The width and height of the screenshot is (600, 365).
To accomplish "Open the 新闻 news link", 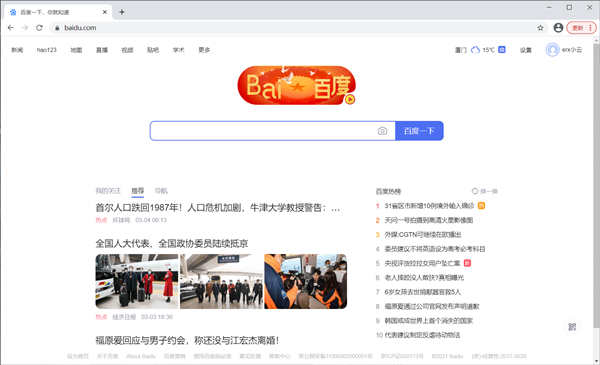I will (17, 50).
